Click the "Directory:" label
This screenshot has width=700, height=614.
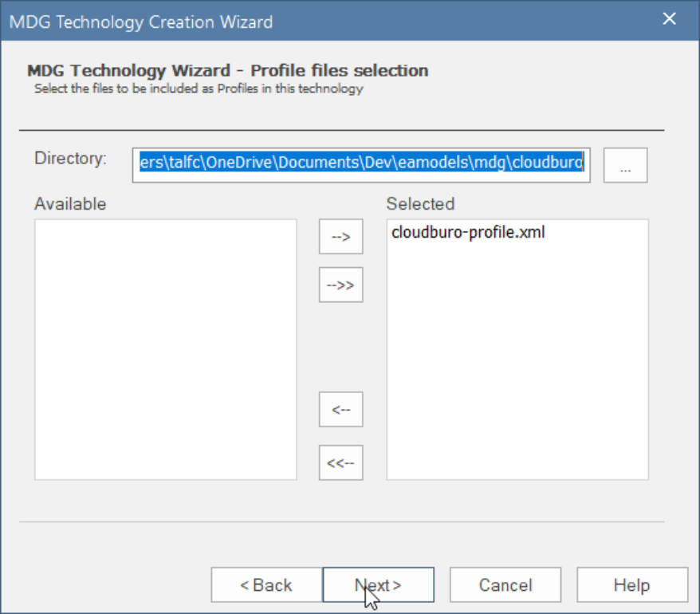click(x=70, y=159)
